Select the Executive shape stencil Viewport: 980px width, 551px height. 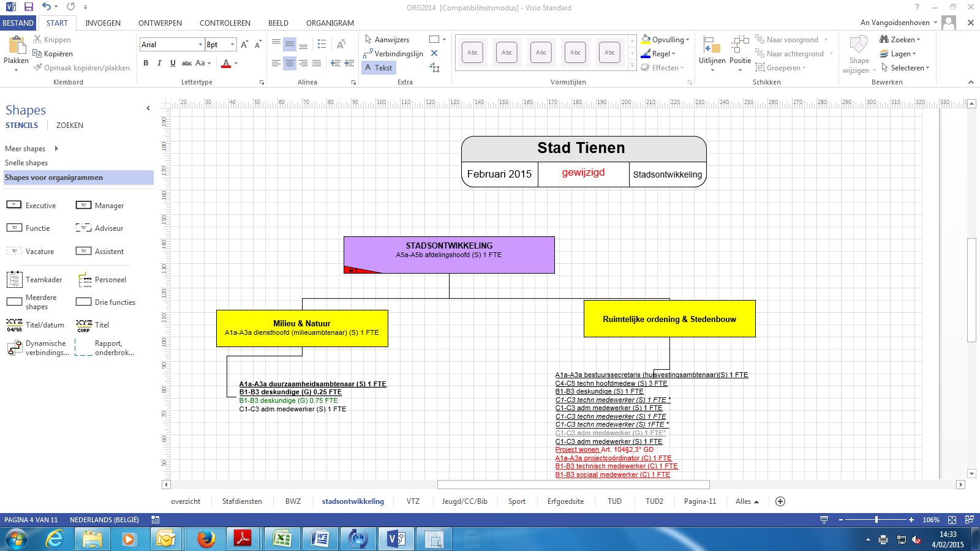tap(31, 206)
